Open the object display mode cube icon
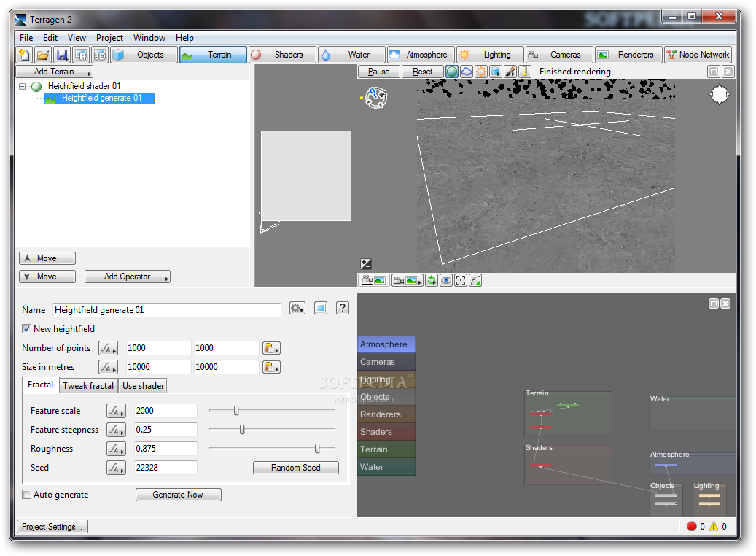This screenshot has height=556, width=756. [495, 72]
